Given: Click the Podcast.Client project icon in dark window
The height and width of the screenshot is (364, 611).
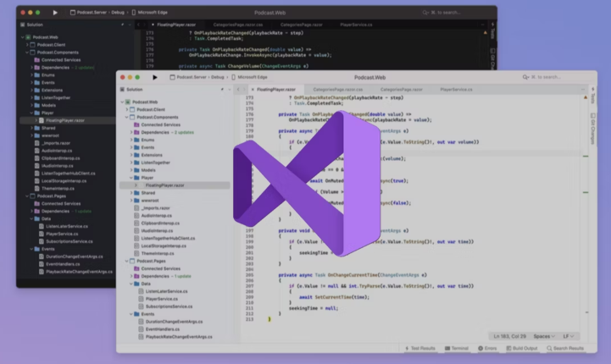Looking at the screenshot, I should click(32, 45).
